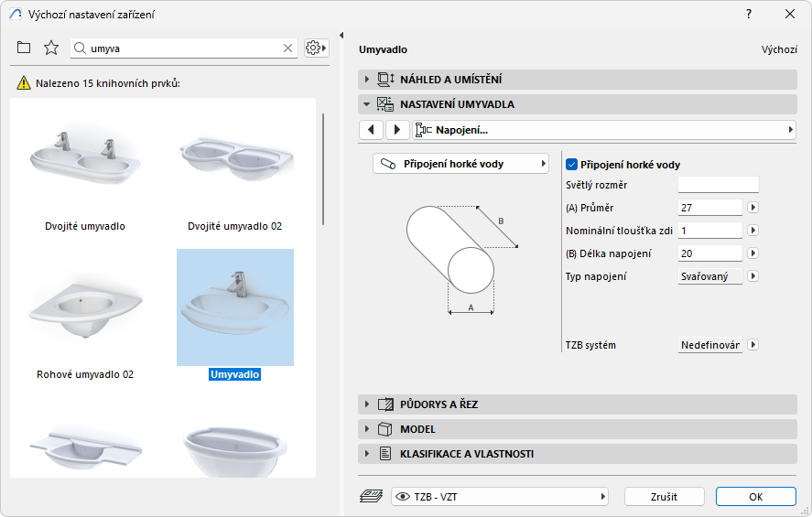Click the favorites star icon

(x=51, y=48)
